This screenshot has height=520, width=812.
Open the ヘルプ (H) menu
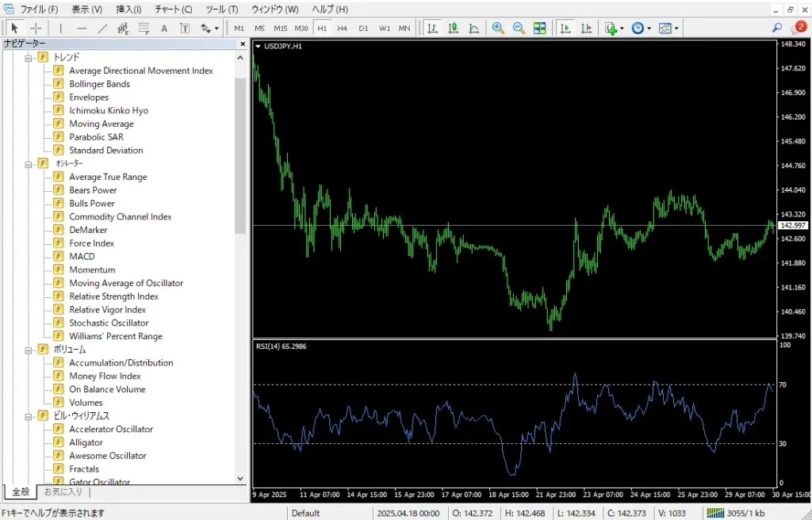[x=330, y=10]
